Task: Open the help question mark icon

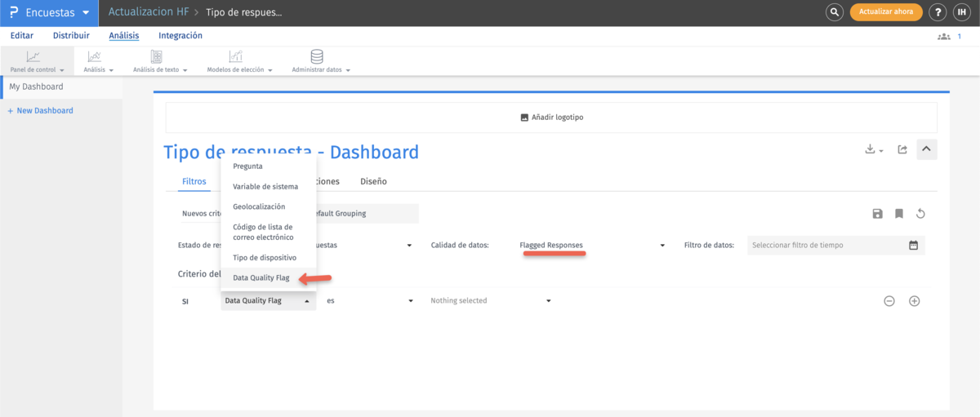Action: [938, 12]
